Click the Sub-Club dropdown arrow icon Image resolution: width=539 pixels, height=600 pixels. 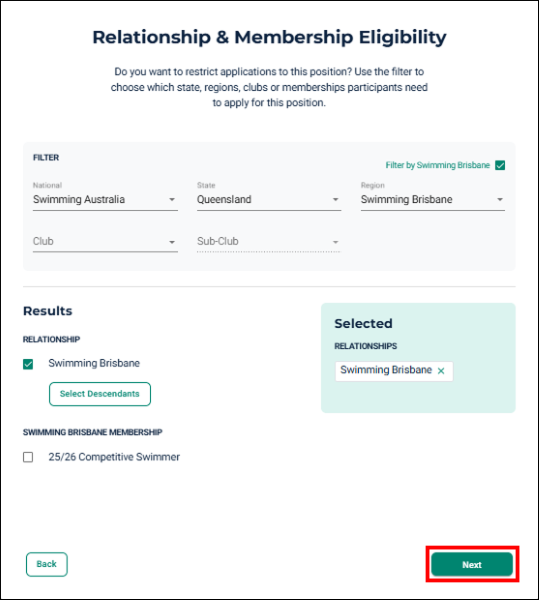[335, 242]
